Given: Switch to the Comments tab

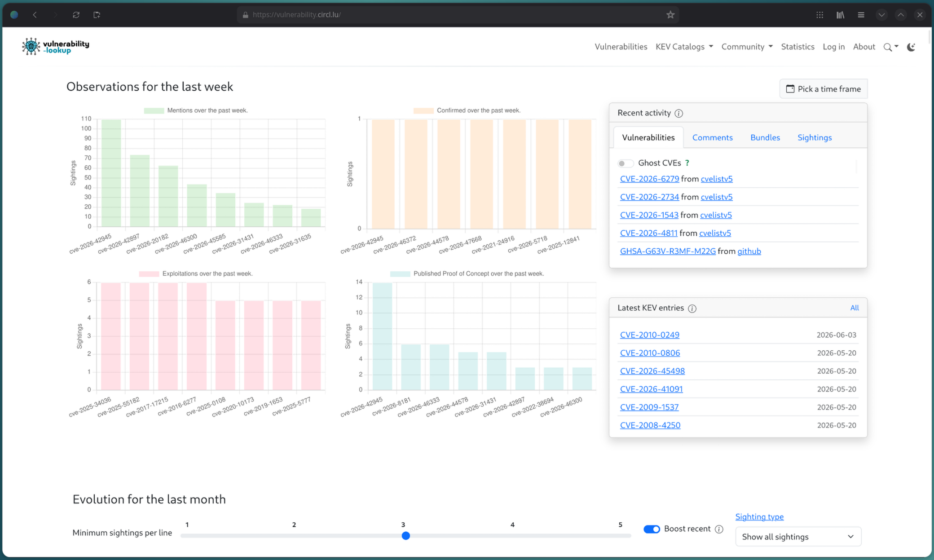Looking at the screenshot, I should [x=712, y=137].
